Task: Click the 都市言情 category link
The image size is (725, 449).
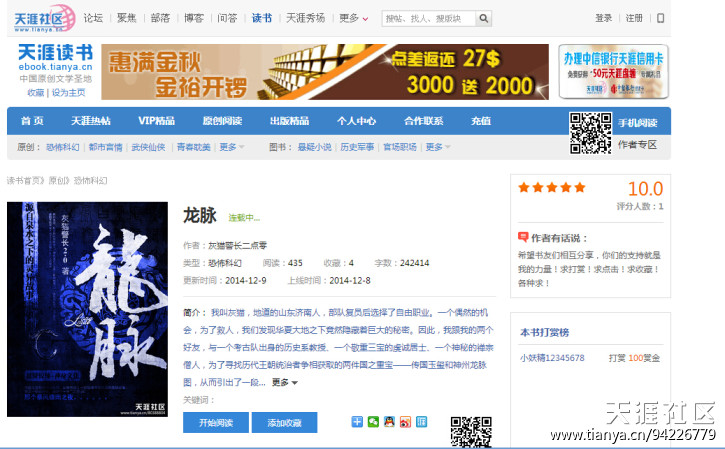Action: tap(105, 147)
